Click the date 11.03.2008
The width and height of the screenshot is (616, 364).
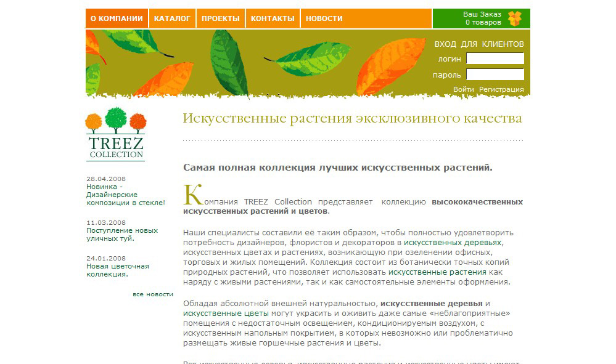106,223
